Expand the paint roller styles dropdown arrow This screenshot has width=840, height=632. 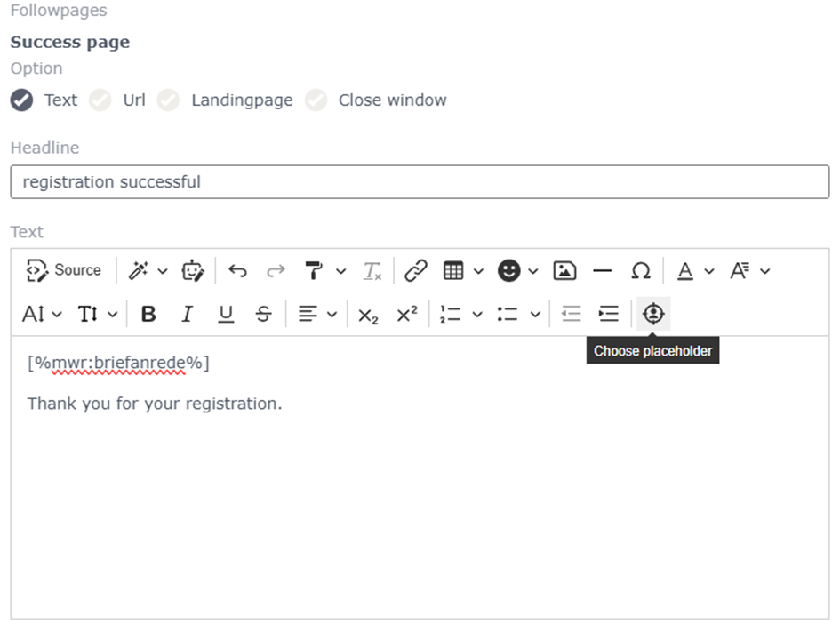click(x=340, y=271)
